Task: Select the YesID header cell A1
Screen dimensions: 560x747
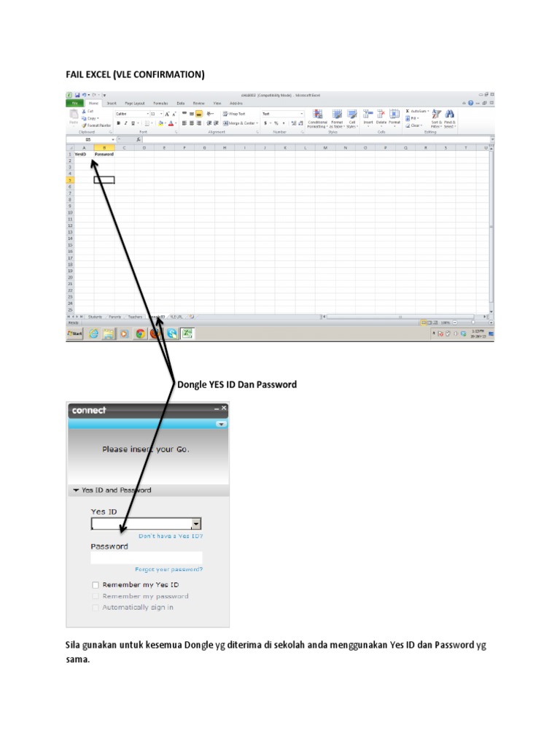Action: [x=84, y=155]
